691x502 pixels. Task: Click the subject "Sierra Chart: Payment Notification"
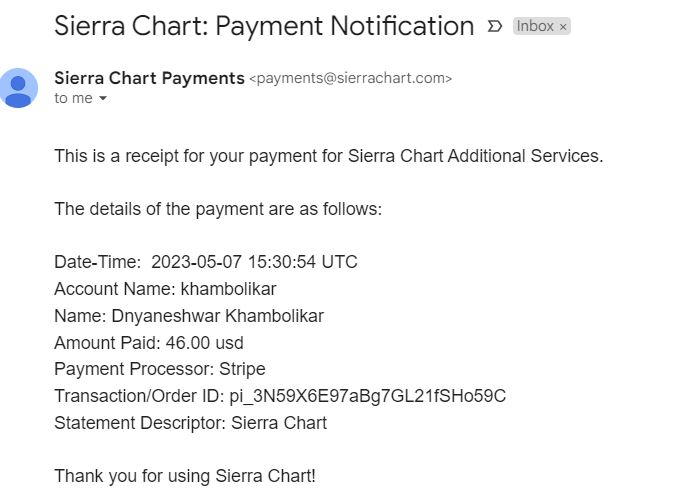264,27
